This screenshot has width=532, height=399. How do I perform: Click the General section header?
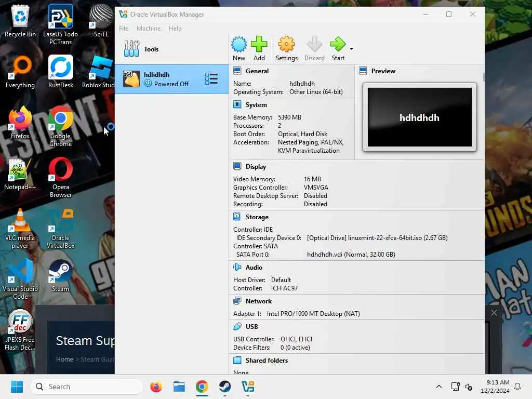[257, 71]
